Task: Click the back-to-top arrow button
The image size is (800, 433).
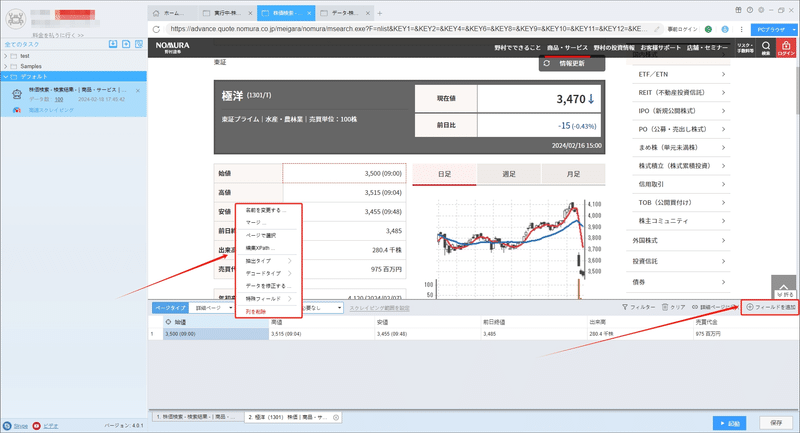Action: (783, 287)
